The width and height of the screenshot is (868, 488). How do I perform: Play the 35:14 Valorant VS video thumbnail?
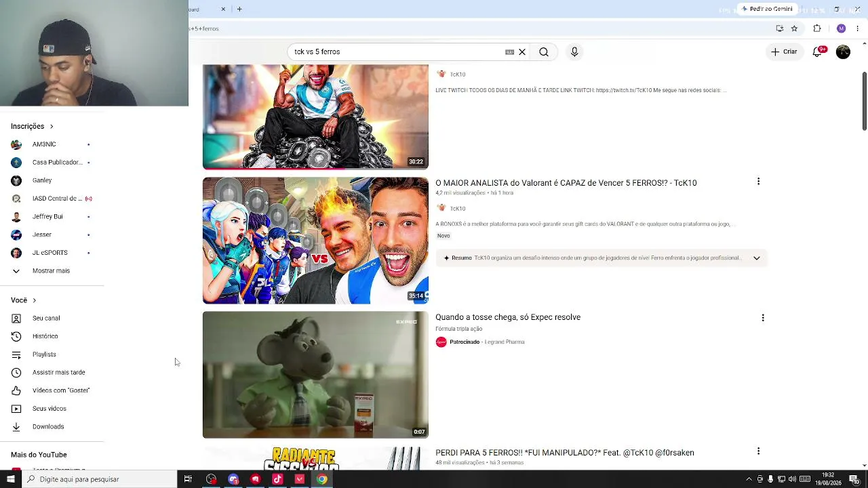(x=315, y=241)
